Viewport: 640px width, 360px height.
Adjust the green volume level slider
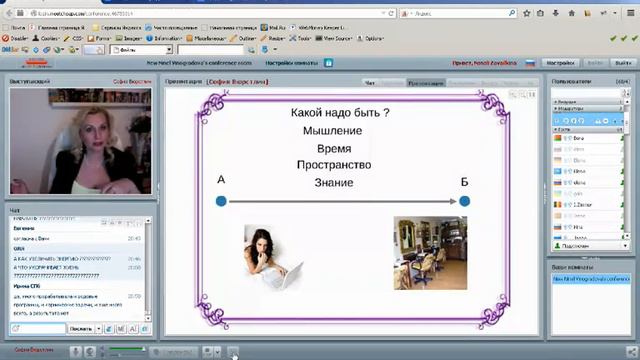pos(126,349)
